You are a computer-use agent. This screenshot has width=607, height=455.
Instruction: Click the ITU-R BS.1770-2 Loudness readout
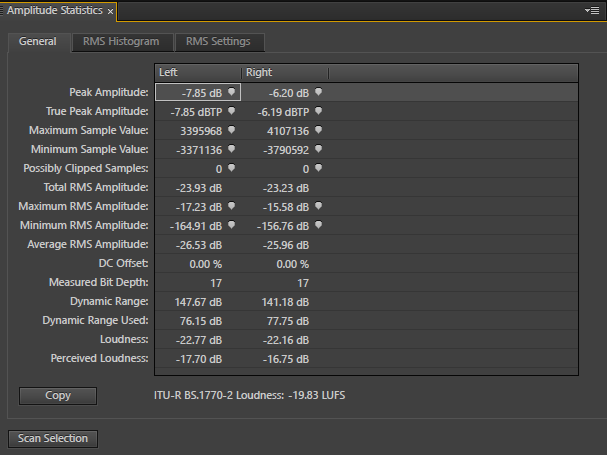coord(250,395)
